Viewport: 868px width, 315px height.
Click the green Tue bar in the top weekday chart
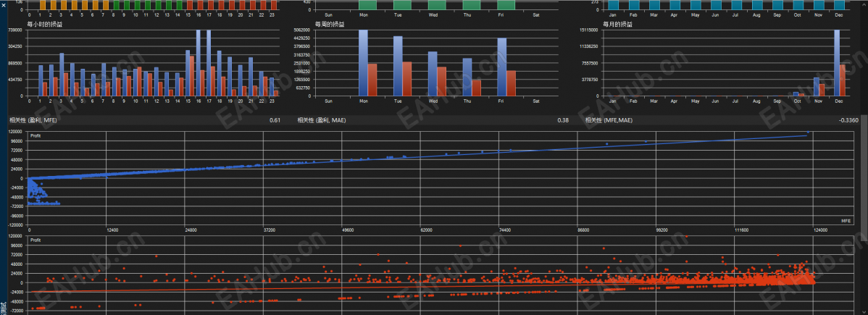tap(402, 5)
